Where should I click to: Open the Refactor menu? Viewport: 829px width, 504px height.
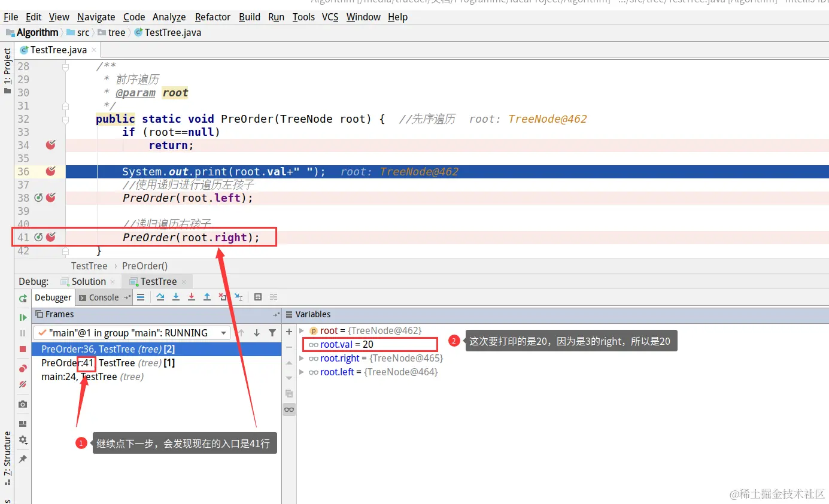[212, 17]
